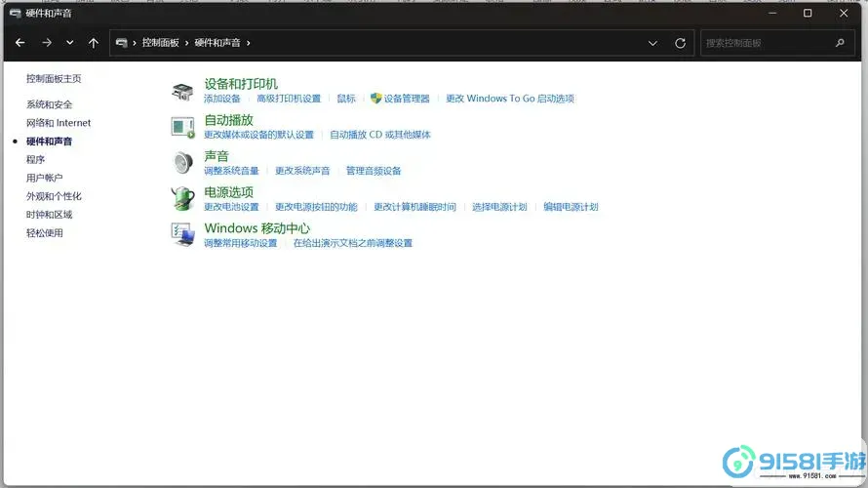Select 硬件和声音 in the breadcrumb

tap(217, 43)
